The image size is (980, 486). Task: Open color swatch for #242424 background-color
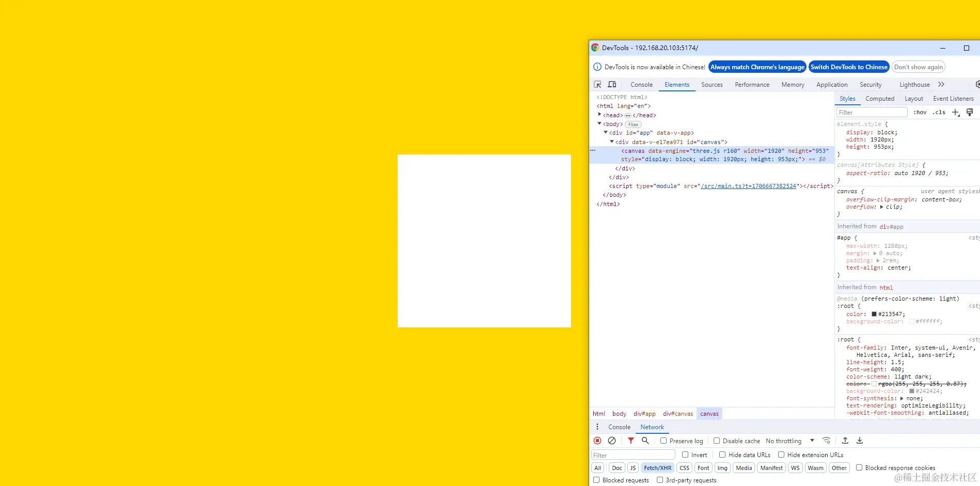(x=912, y=391)
